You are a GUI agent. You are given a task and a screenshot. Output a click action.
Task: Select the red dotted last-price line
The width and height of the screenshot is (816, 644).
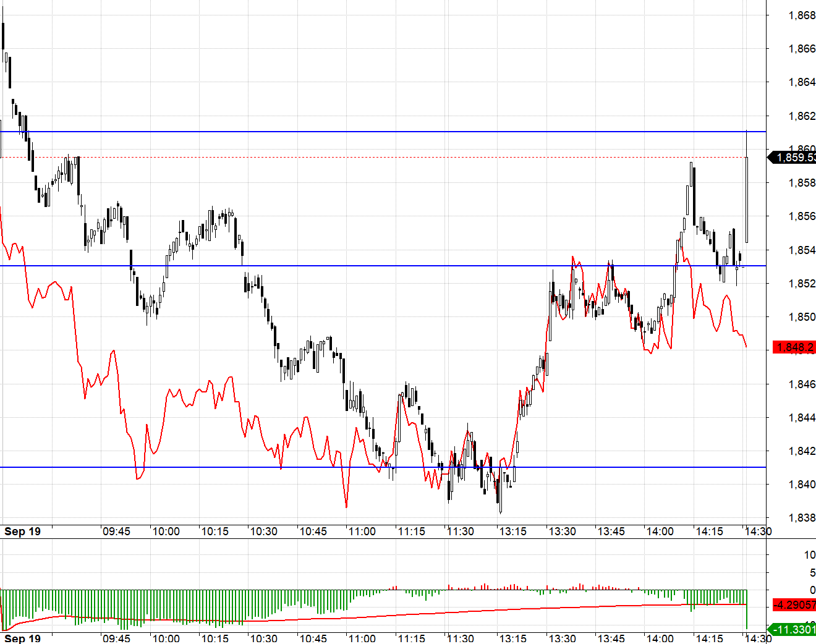[x=383, y=158]
